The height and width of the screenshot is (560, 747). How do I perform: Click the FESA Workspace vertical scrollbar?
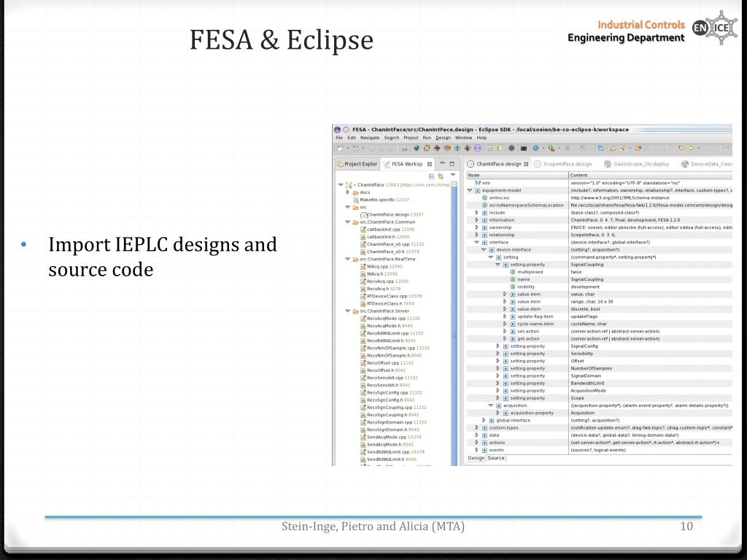454,323
